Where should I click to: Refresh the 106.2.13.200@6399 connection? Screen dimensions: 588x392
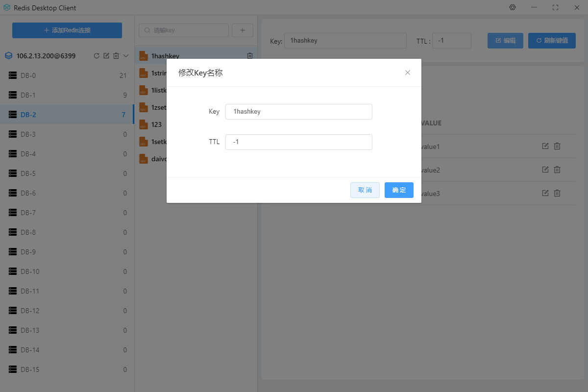click(97, 56)
